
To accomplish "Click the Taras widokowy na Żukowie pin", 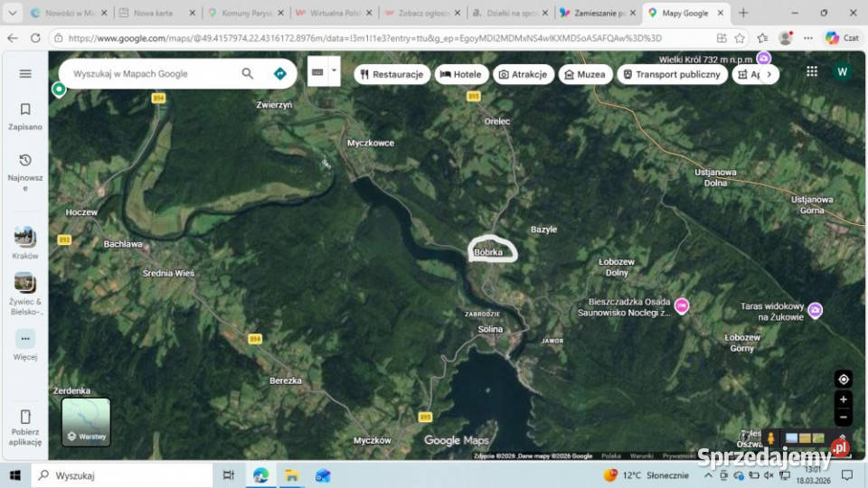I will [x=815, y=310].
